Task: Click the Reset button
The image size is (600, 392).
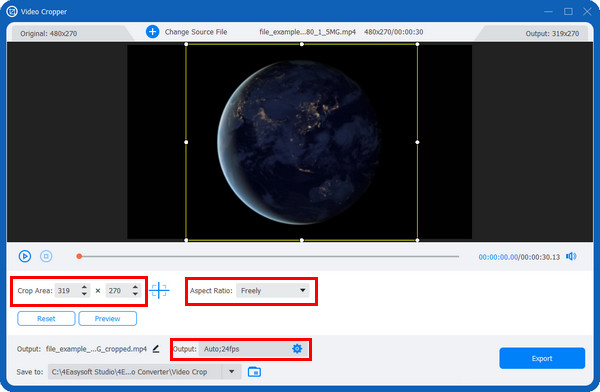Action: [46, 318]
